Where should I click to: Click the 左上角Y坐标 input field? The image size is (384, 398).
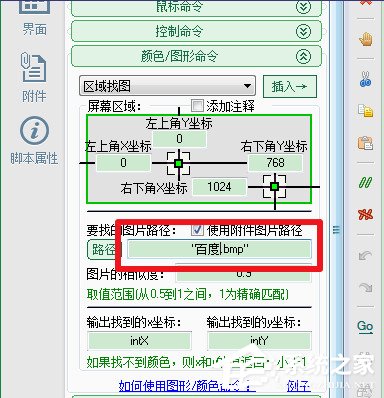point(179,139)
